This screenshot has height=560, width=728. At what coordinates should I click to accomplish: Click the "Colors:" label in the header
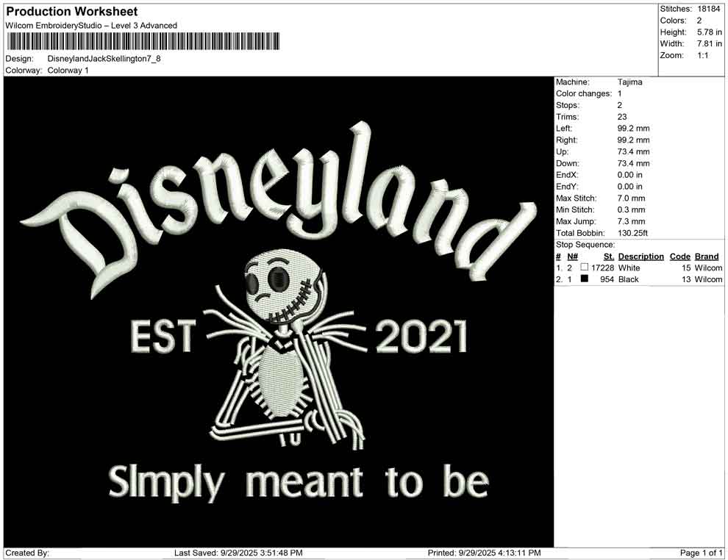click(673, 21)
